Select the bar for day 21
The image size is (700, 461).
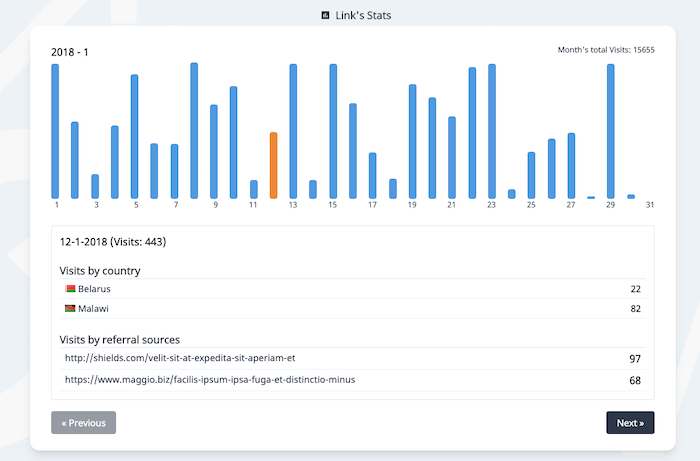pos(452,158)
